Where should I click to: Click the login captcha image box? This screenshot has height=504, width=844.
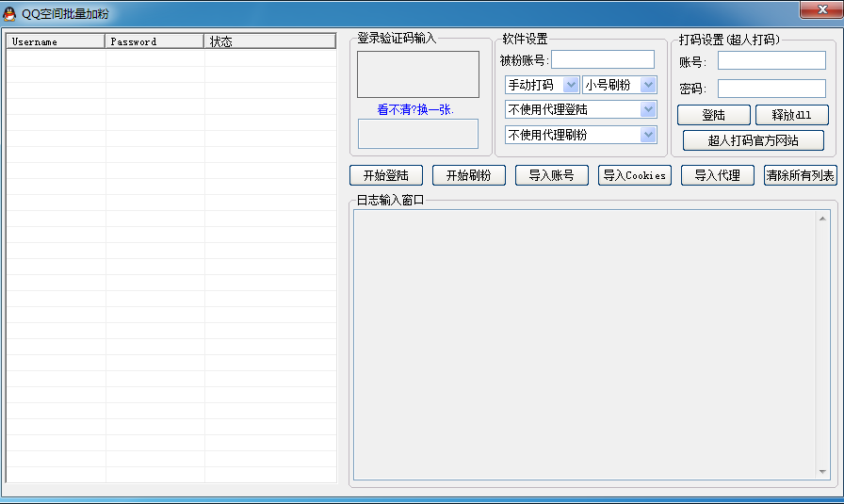[x=418, y=74]
